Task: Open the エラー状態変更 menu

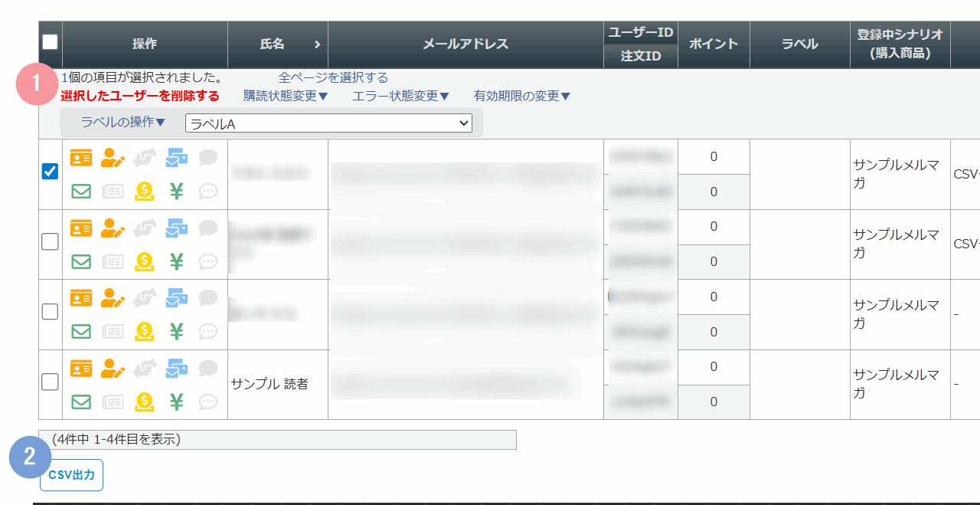Action: pos(401,96)
